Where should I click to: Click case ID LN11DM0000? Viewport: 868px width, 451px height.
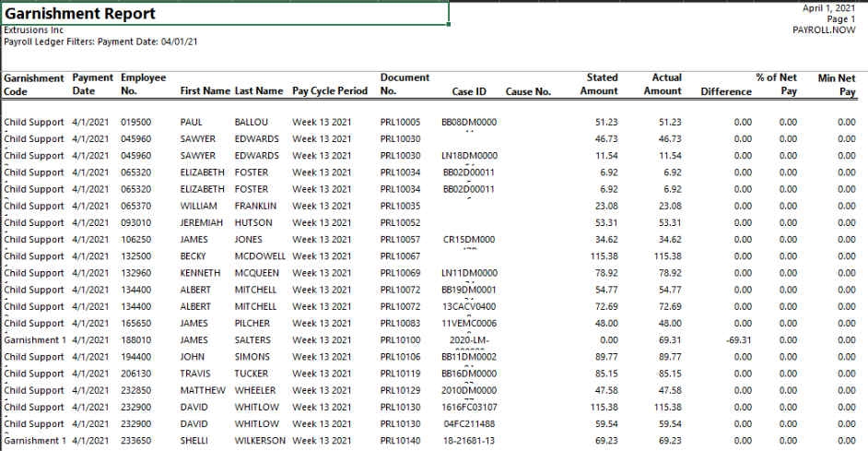[x=469, y=273]
